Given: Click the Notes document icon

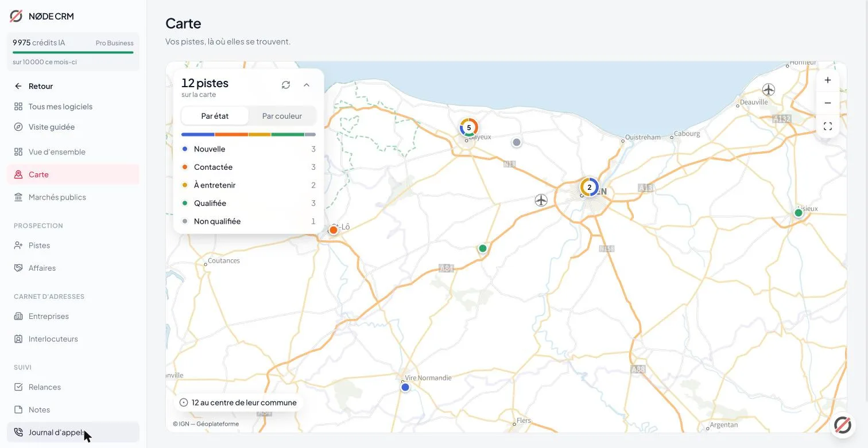Looking at the screenshot, I should [18, 410].
